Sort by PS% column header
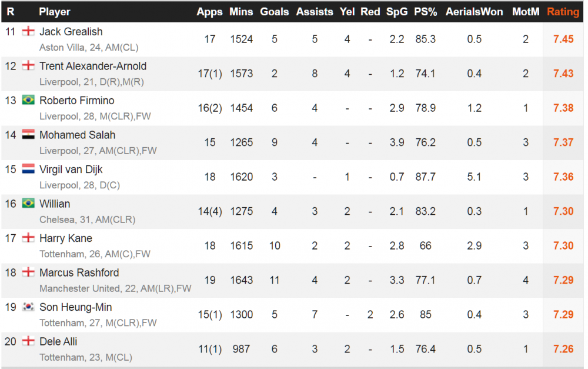588x369 pixels. pos(425,12)
